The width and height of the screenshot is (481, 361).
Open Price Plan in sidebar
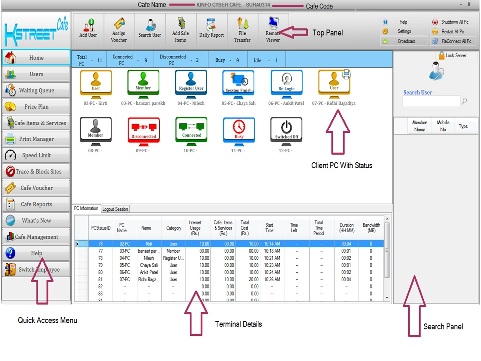coord(36,106)
